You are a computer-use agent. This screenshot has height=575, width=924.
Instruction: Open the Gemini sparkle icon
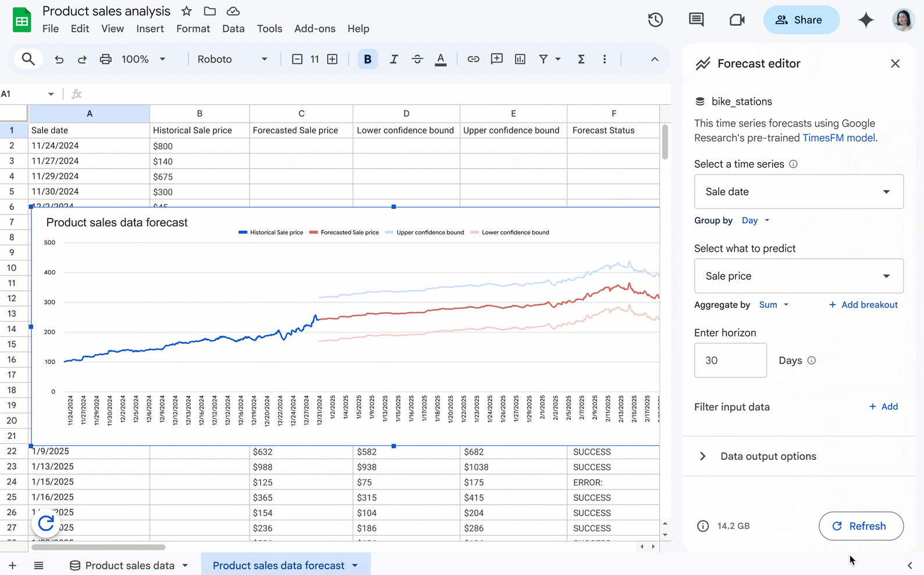coord(866,20)
